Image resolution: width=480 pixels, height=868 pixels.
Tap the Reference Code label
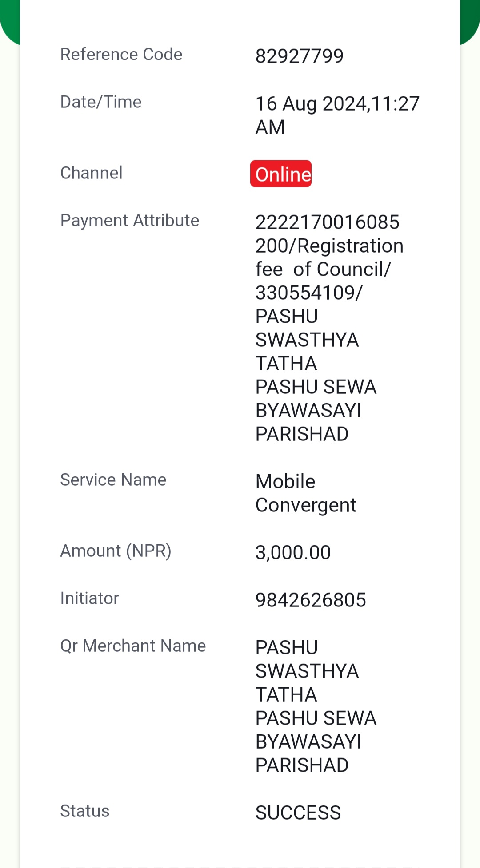pyautogui.click(x=121, y=54)
